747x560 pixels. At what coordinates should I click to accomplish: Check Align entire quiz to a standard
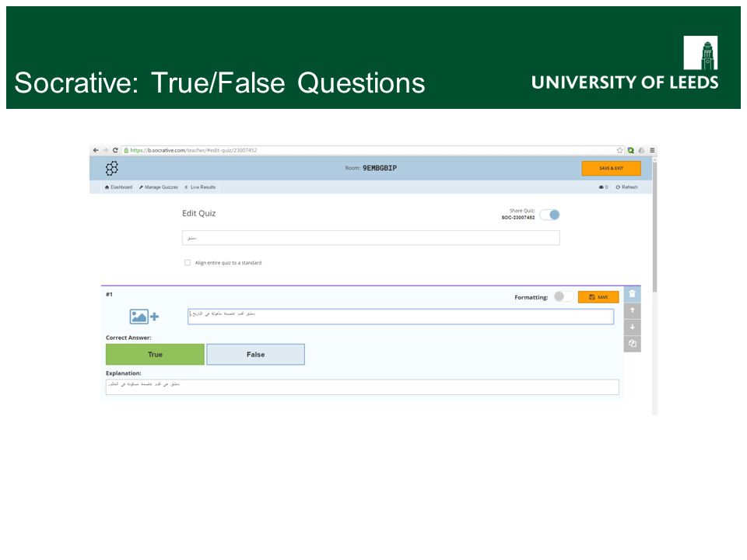(188, 262)
